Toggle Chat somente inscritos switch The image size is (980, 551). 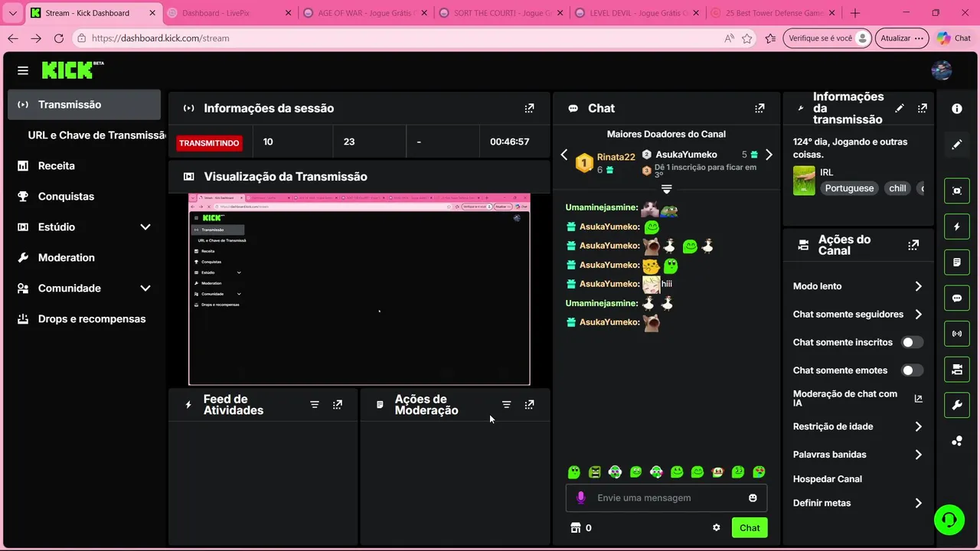(x=912, y=342)
